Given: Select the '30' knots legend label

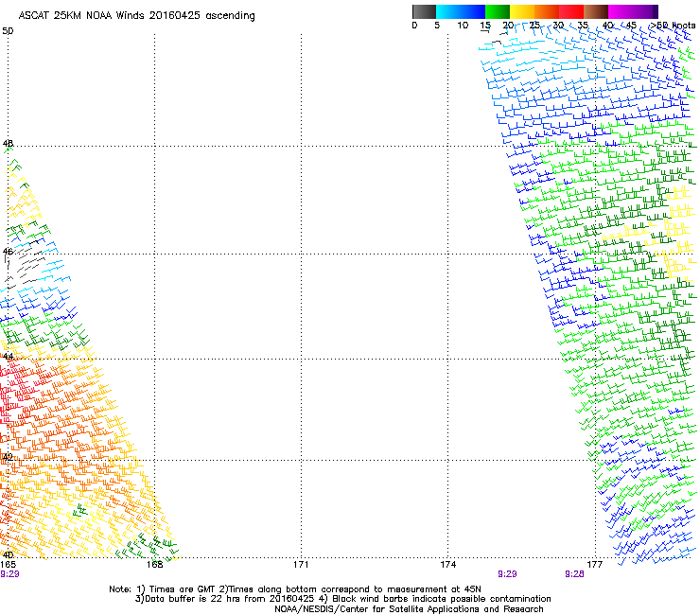Looking at the screenshot, I should tap(558, 26).
